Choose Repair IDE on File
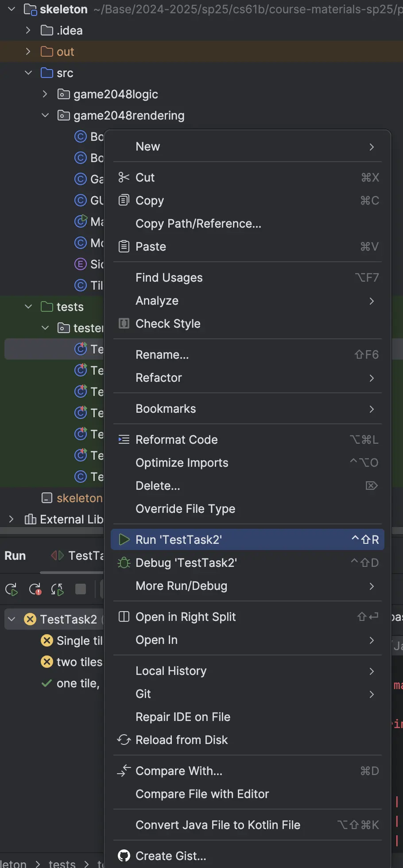This screenshot has width=403, height=868. (x=248, y=717)
